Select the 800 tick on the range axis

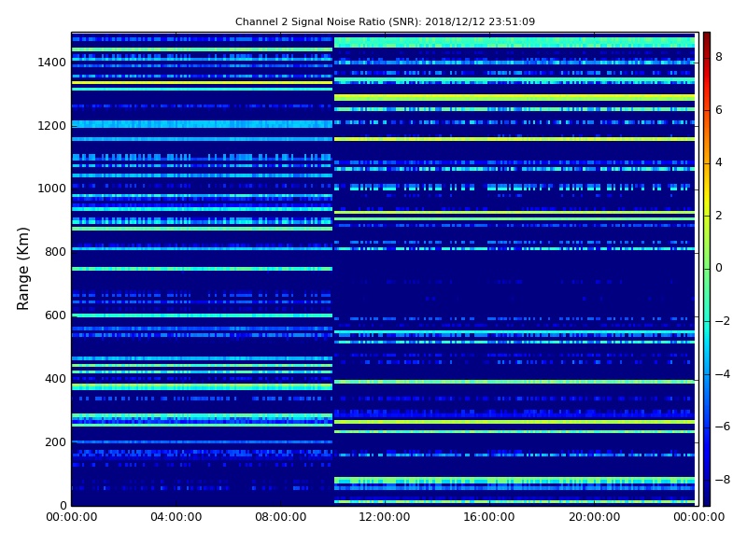pyautogui.click(x=55, y=252)
